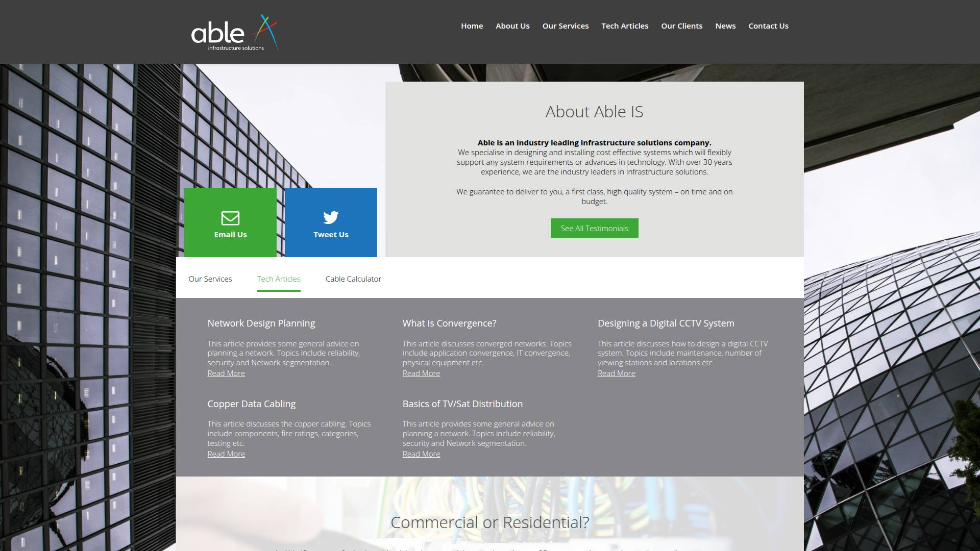
Task: Go to About Us in navigation
Action: tap(512, 26)
